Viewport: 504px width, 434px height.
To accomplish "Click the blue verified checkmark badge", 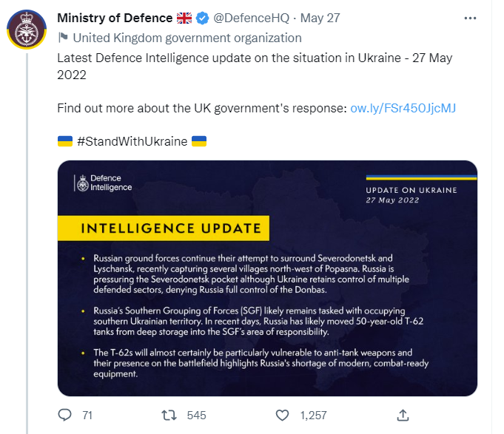I will 204,18.
